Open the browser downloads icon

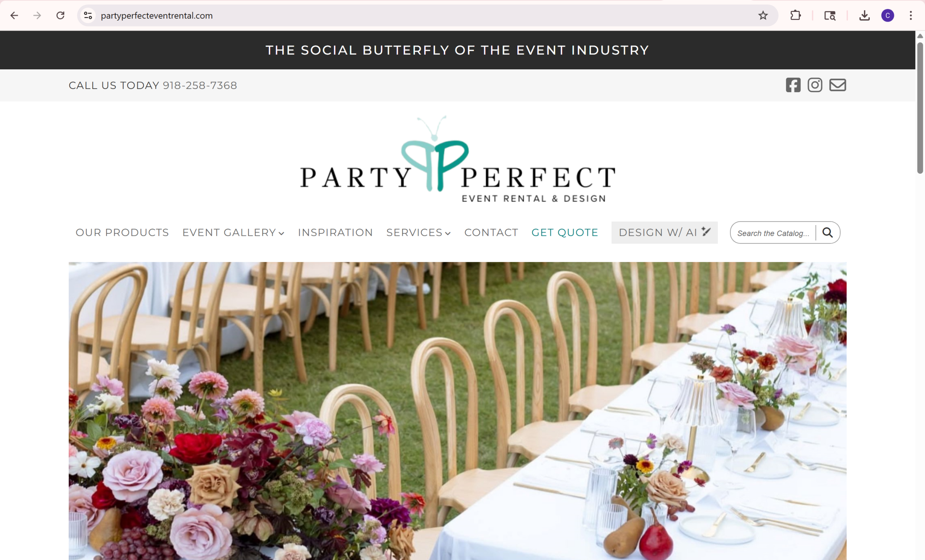tap(864, 16)
